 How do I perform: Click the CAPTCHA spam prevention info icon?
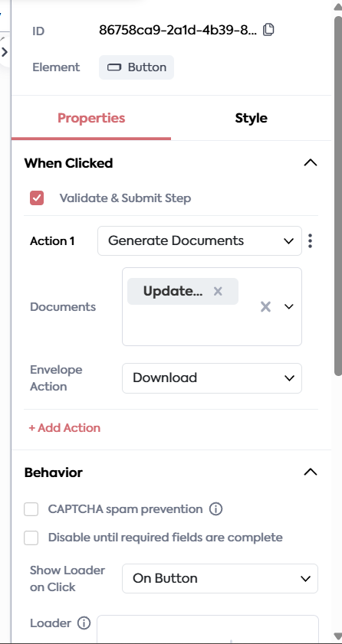tap(215, 509)
